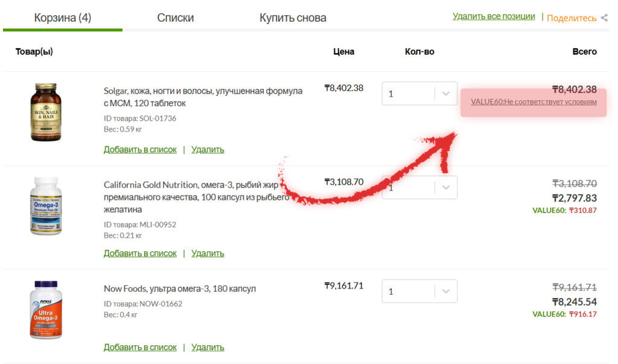Click struck-through total ₸3,108.70
This screenshot has width=618, height=364.
575,184
